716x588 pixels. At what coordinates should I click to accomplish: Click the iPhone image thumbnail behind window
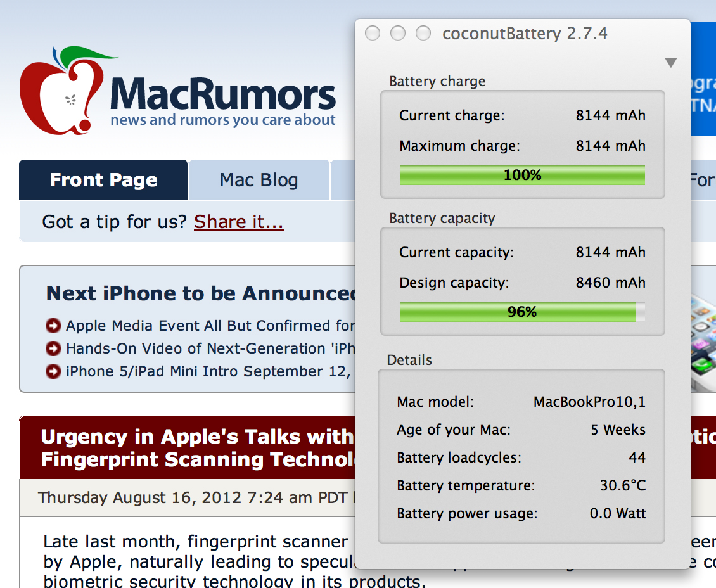tap(703, 342)
